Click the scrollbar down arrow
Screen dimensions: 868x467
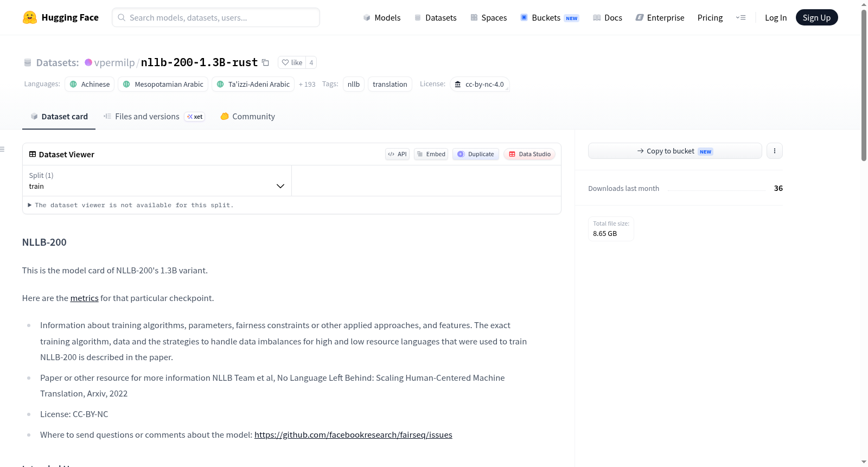point(864,462)
